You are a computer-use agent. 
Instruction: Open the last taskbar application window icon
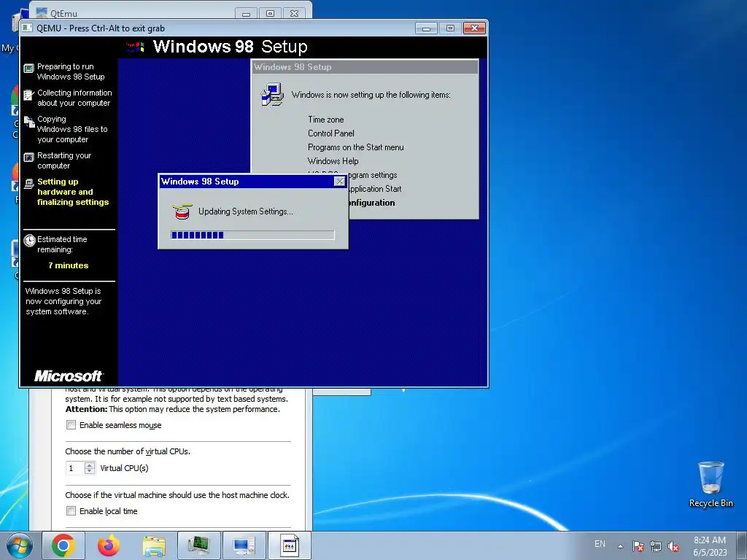[x=290, y=545]
